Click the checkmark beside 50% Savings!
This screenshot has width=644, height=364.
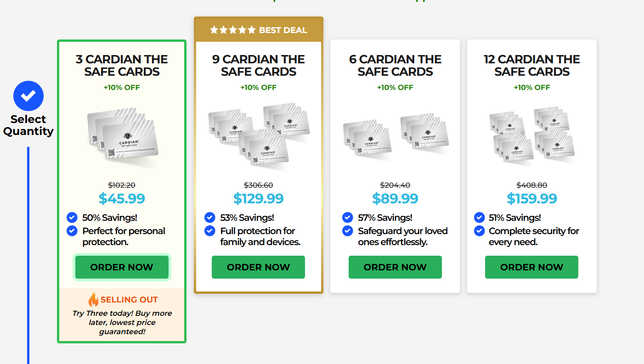click(72, 217)
